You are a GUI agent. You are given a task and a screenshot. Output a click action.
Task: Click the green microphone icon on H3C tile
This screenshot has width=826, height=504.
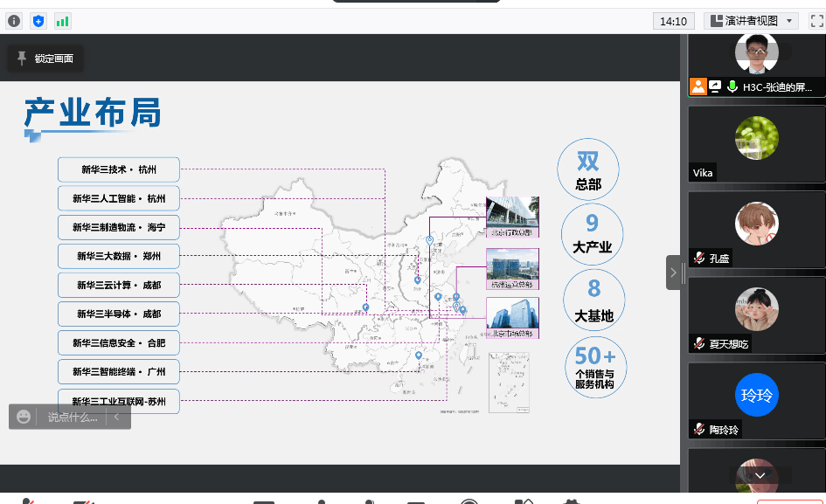tap(732, 86)
